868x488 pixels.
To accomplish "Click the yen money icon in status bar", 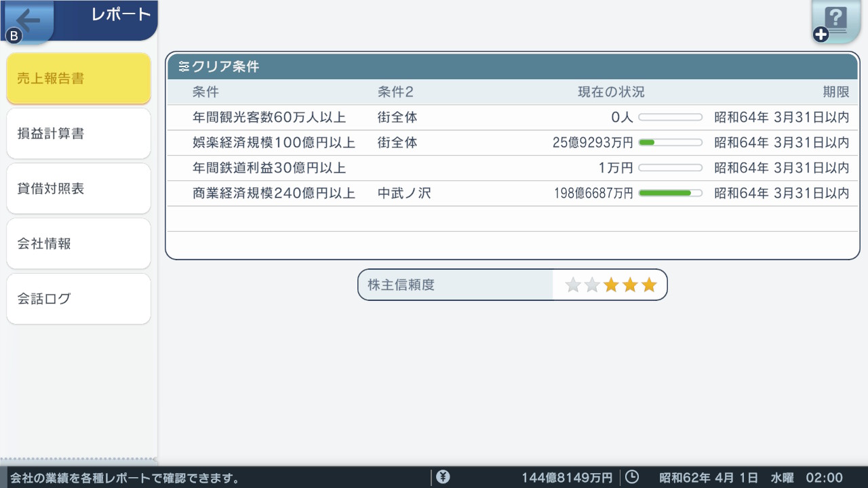I will (443, 477).
